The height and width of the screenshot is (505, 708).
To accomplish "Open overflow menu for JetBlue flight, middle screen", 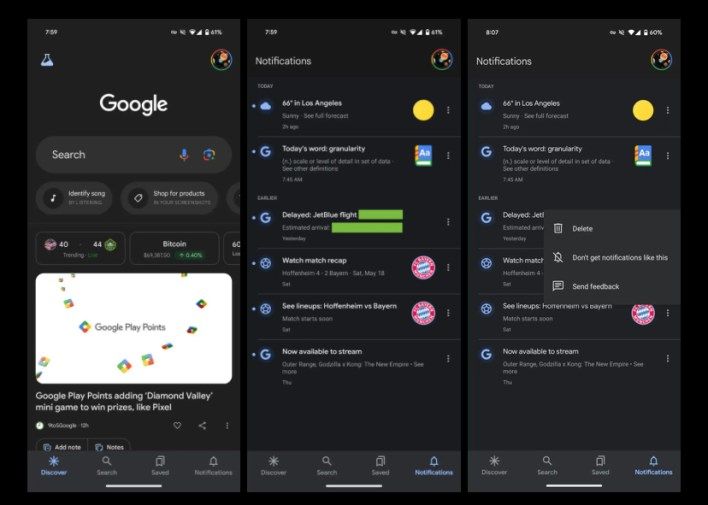I will (448, 222).
